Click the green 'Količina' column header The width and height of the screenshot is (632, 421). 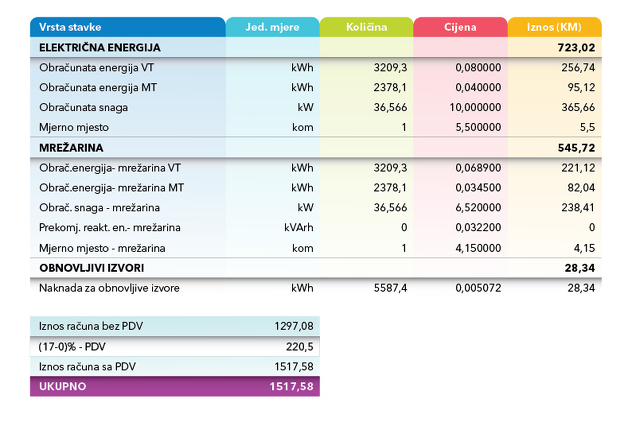(365, 27)
